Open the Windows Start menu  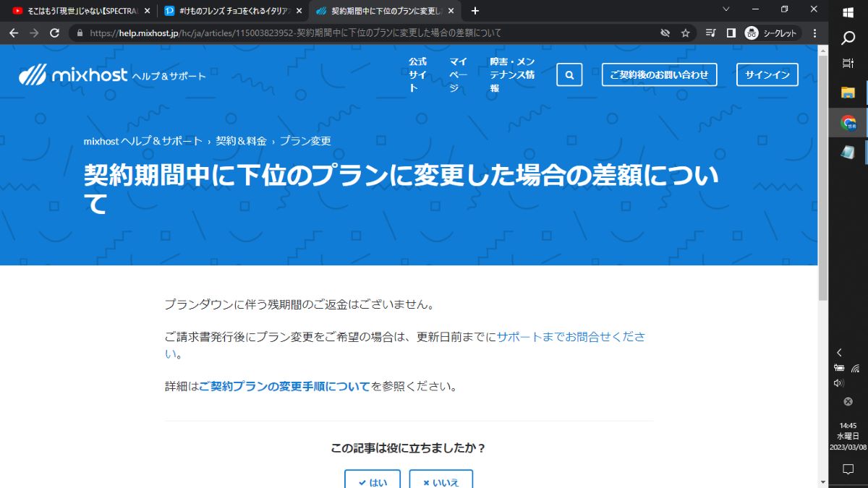tap(848, 11)
